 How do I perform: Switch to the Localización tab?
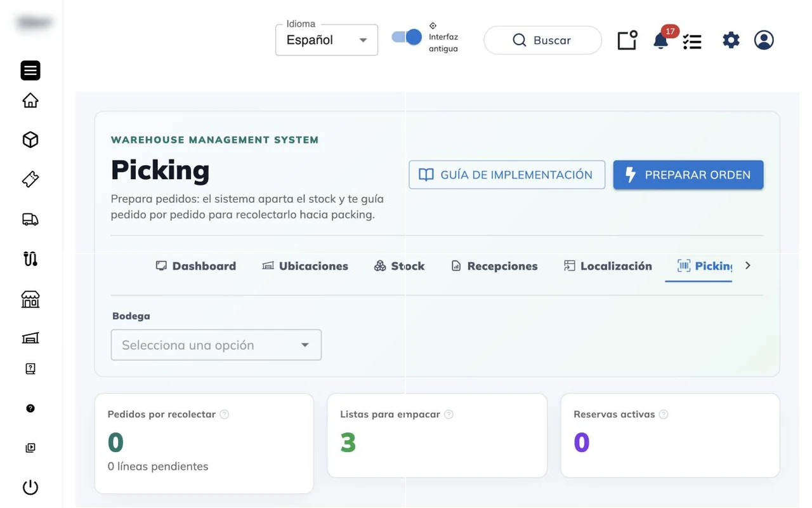click(x=608, y=266)
